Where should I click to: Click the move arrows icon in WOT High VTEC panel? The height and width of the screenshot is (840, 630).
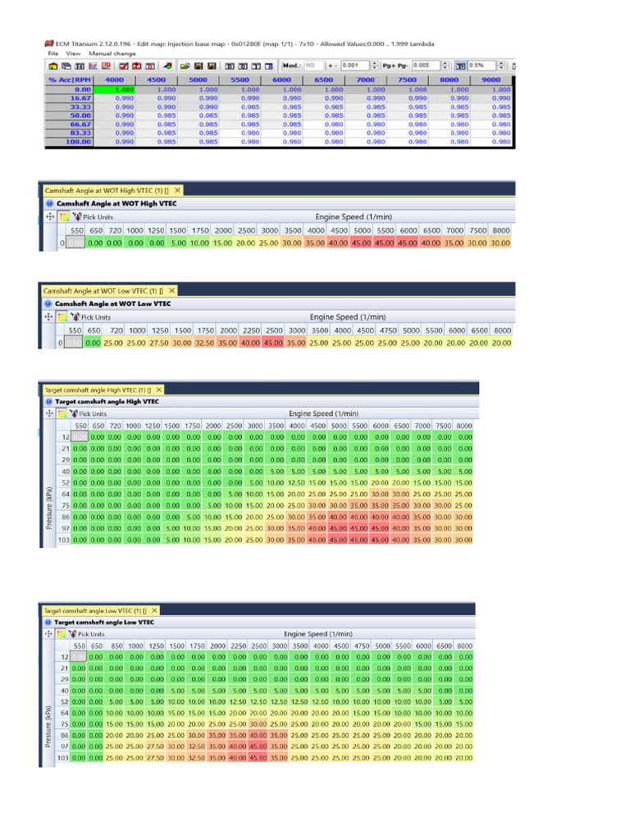coord(50,217)
